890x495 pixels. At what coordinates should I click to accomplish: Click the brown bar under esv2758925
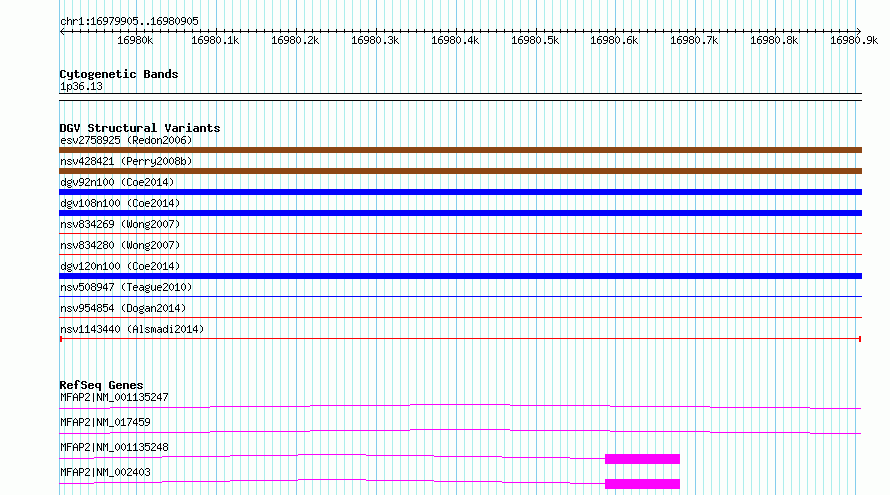click(x=460, y=150)
